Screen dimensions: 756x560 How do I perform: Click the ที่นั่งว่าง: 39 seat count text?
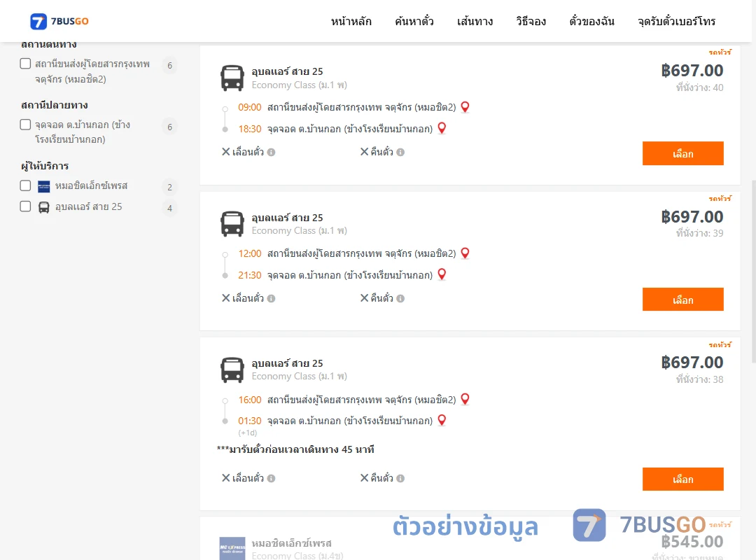coord(699,234)
